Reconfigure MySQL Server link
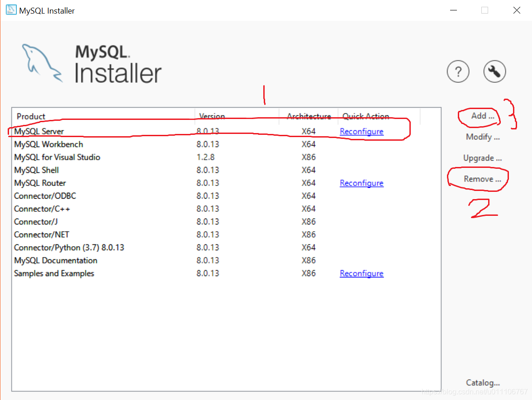532x400 pixels. click(362, 132)
